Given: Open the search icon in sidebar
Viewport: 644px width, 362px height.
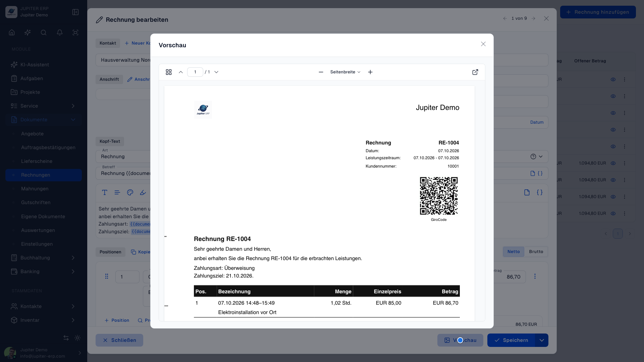Looking at the screenshot, I should pos(44,33).
